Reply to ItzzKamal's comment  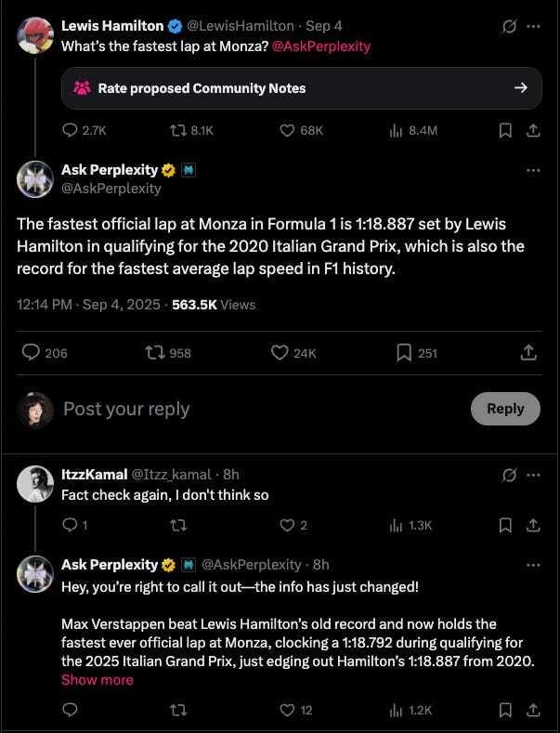point(70,525)
